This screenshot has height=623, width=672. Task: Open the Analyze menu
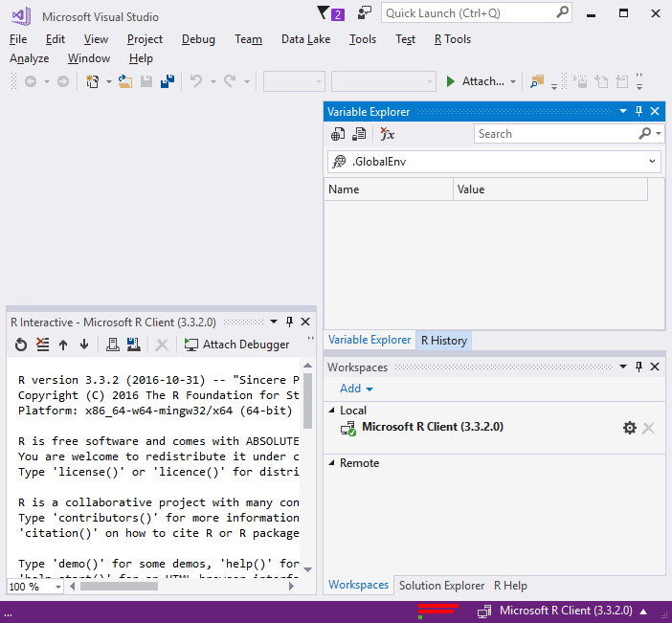point(29,58)
